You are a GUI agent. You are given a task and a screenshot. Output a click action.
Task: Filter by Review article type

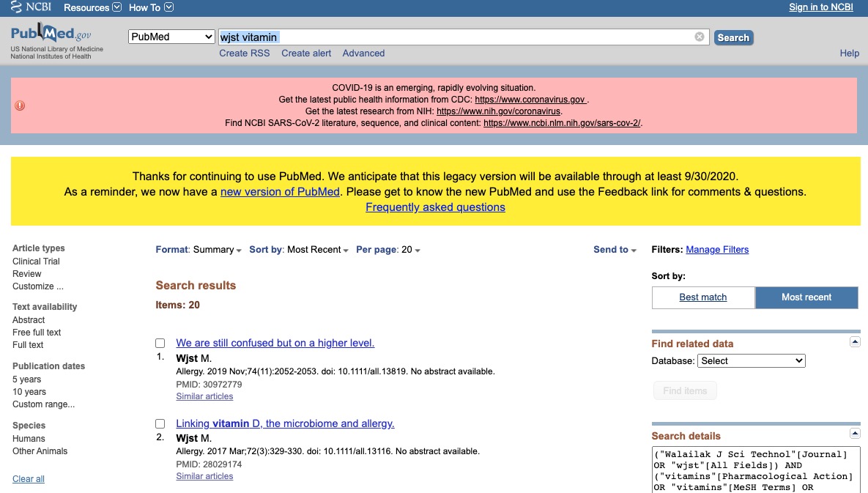click(x=26, y=274)
